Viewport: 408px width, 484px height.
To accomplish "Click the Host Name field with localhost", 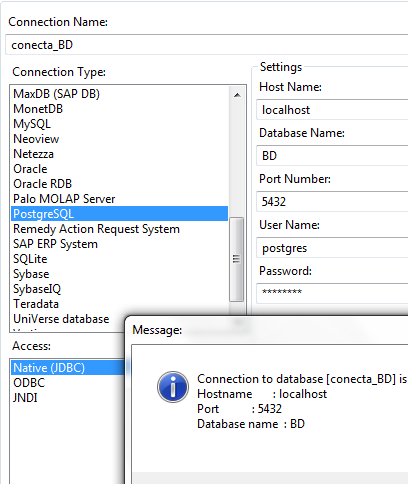I will click(x=332, y=110).
